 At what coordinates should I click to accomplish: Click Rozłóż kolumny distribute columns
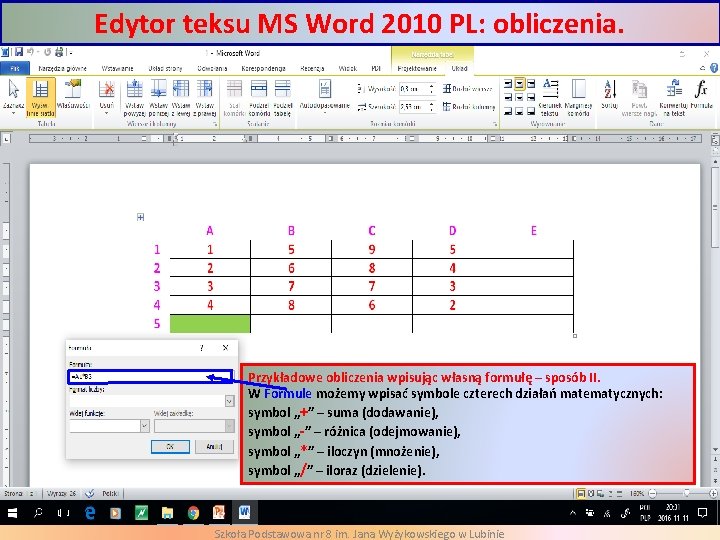click(469, 107)
